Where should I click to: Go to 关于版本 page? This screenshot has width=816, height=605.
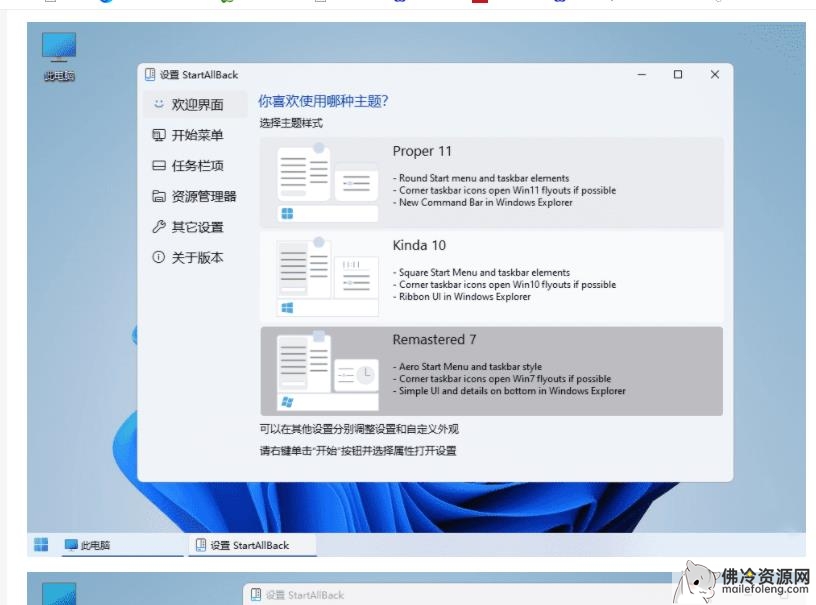(197, 258)
